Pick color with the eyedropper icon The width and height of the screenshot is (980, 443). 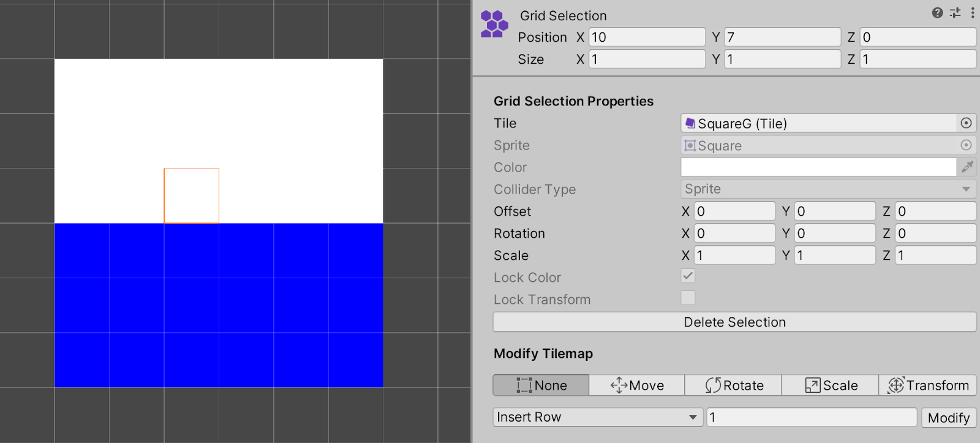[967, 167]
